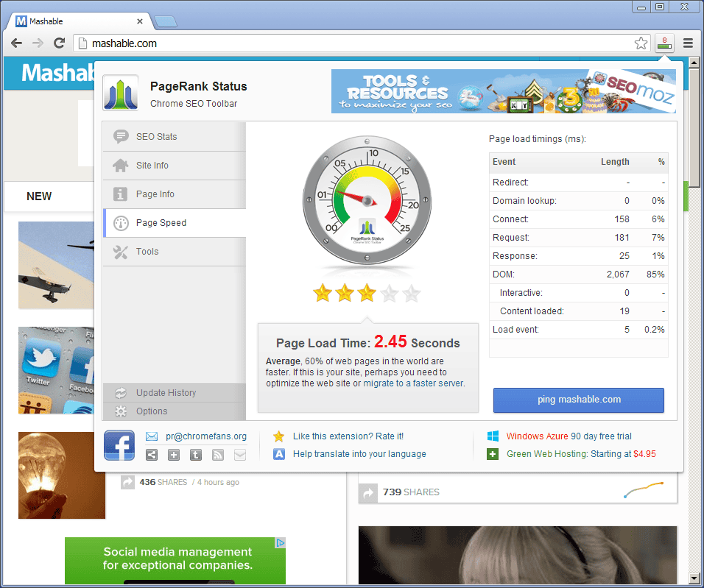
Task: Click the third gold rating star
Action: pyautogui.click(x=367, y=293)
